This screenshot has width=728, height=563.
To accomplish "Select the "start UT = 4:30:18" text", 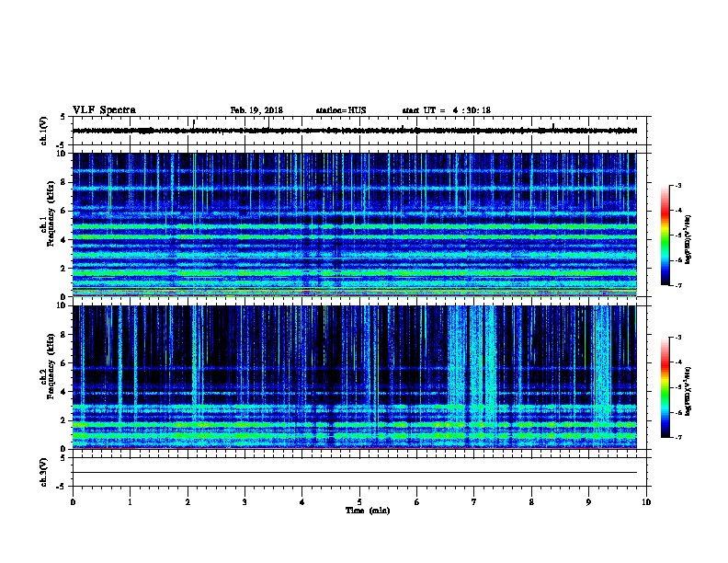I will coord(446,110).
